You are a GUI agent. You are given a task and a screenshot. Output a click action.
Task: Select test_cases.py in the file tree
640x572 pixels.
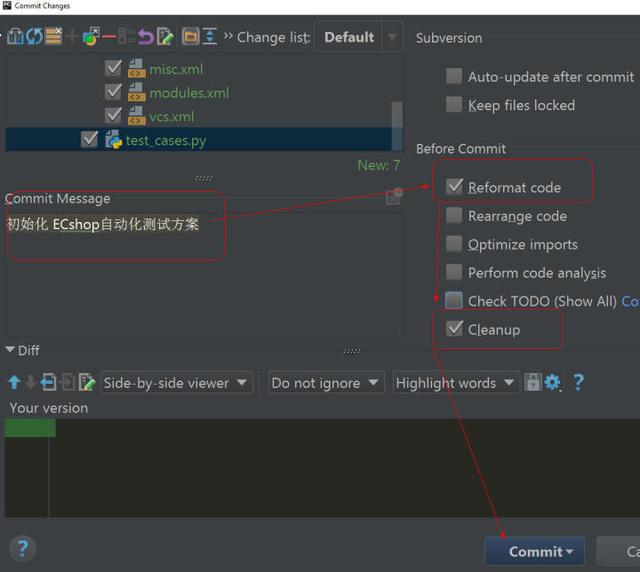[x=166, y=140]
